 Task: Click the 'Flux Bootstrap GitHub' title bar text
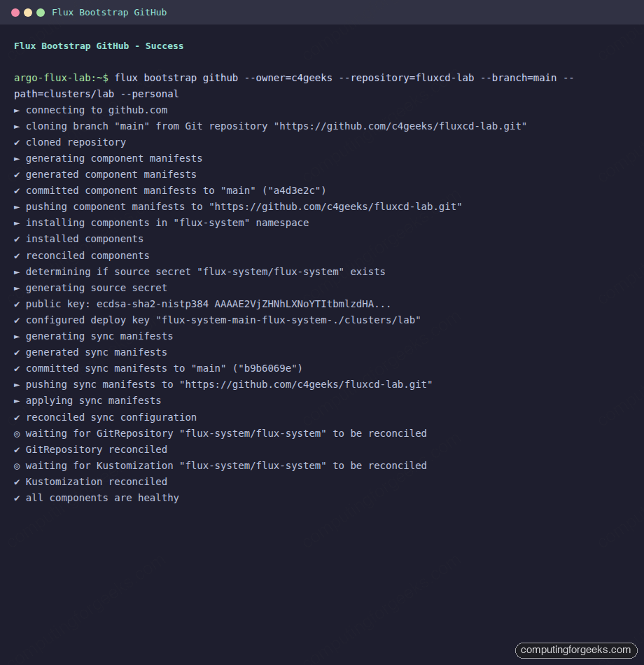(x=109, y=13)
